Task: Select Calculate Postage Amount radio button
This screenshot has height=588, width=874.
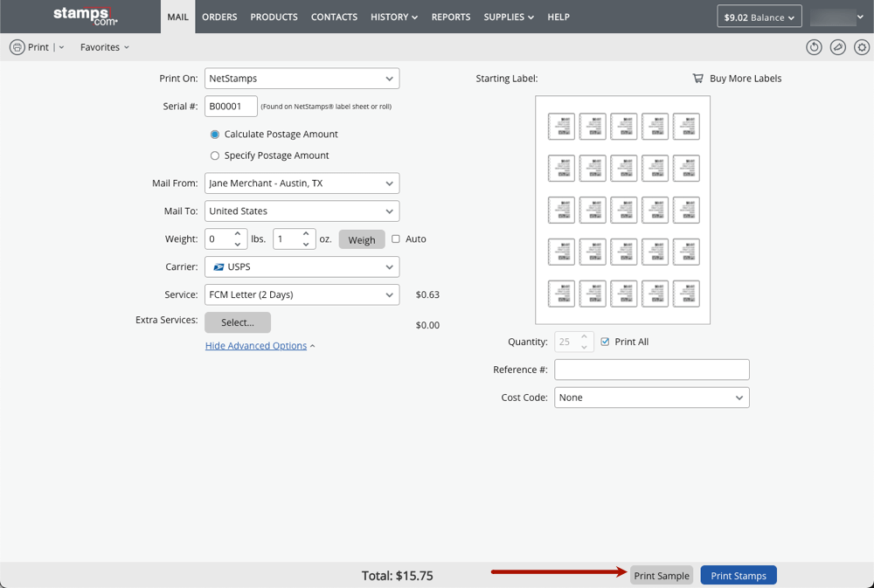Action: pos(215,135)
